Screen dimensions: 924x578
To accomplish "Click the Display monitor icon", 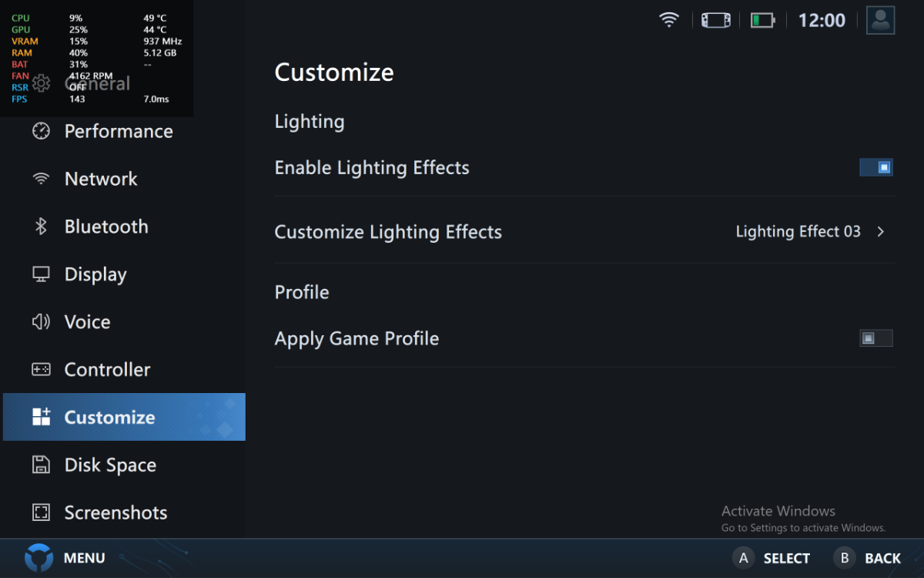I will coord(41,274).
